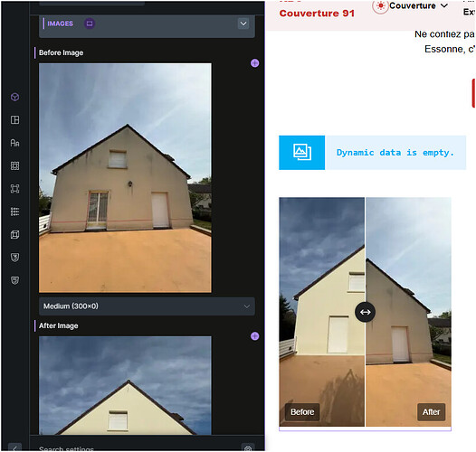Open the typography Aa icon
This screenshot has height=452, width=476.
[14, 143]
